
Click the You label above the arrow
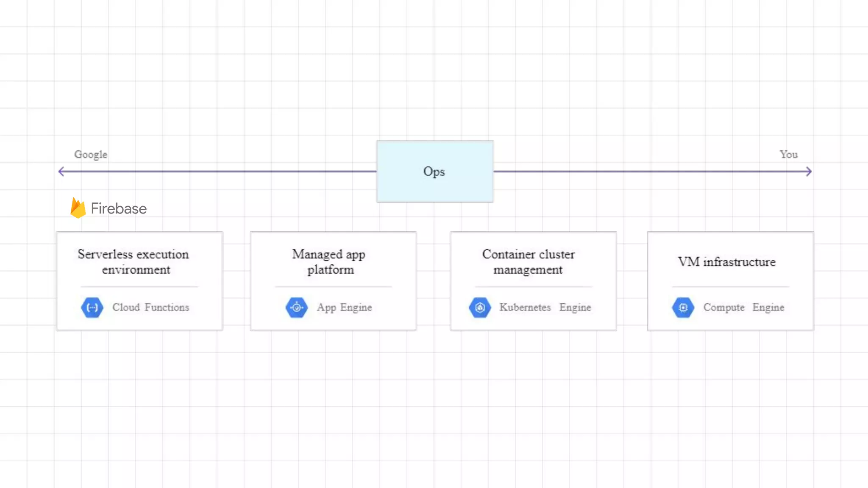click(788, 155)
